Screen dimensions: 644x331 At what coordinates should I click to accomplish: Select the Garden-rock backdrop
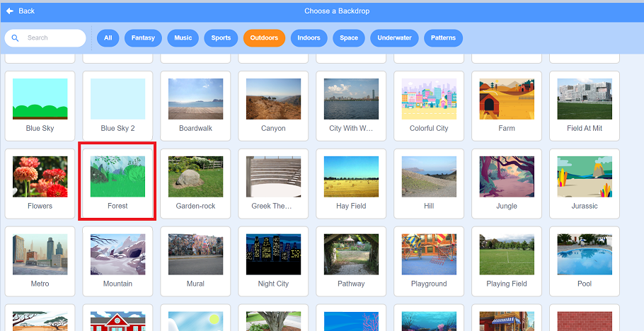pos(195,184)
